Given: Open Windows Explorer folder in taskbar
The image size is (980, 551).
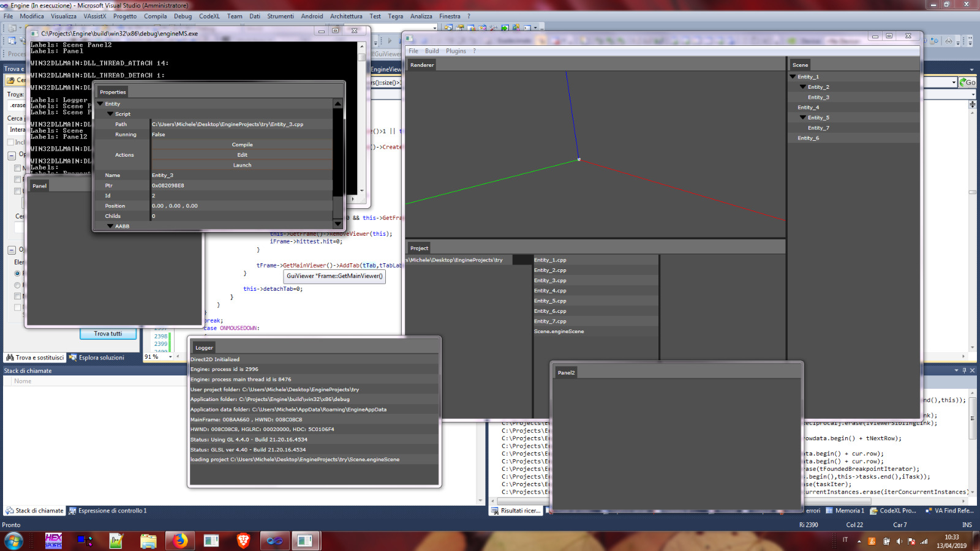Looking at the screenshot, I should pyautogui.click(x=148, y=541).
